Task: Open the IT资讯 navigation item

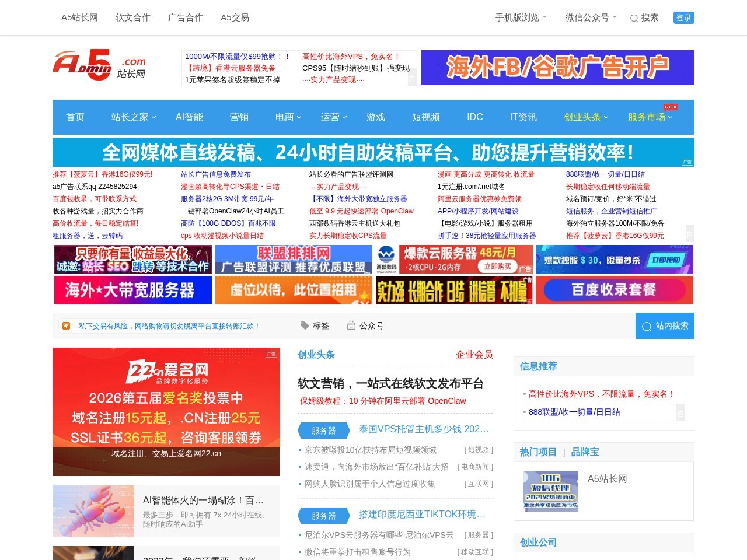Action: (522, 117)
